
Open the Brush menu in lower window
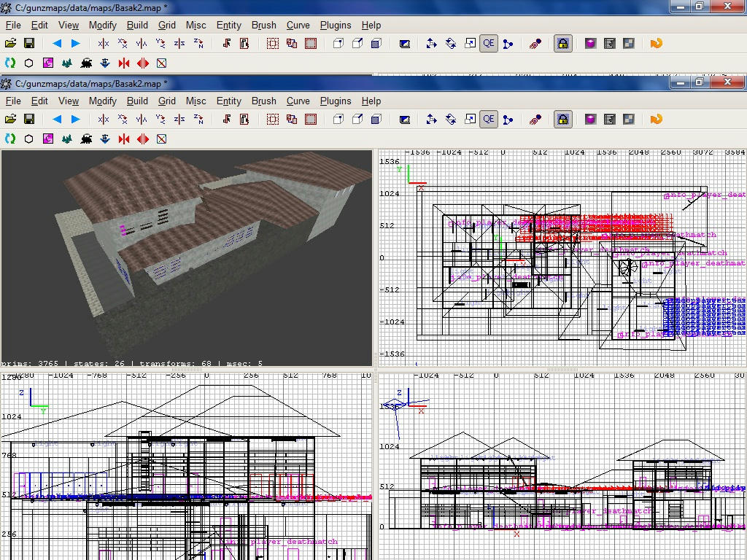point(263,101)
